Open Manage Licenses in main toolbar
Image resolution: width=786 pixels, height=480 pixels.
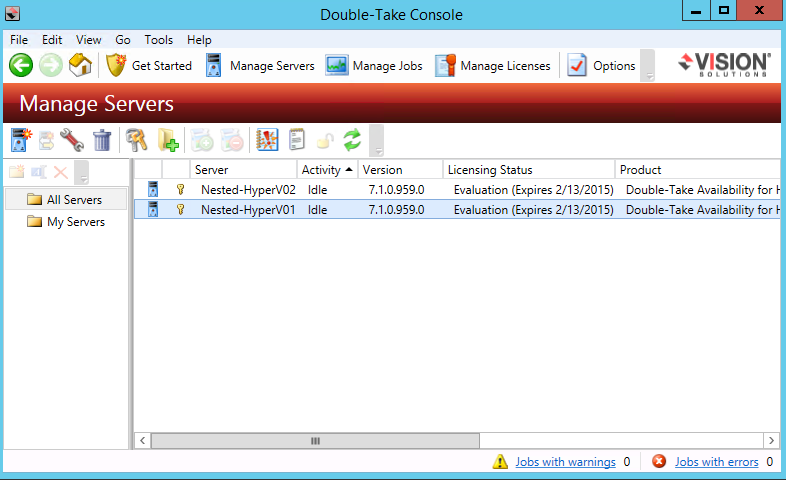click(x=493, y=66)
